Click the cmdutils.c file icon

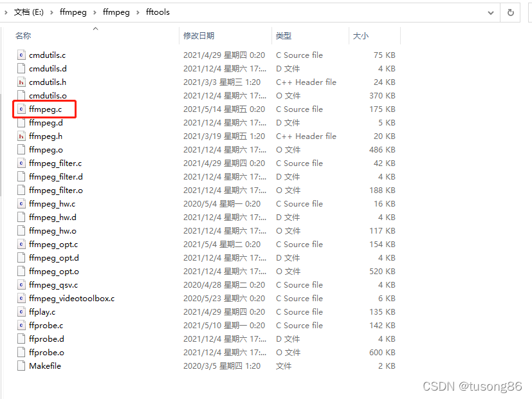21,55
